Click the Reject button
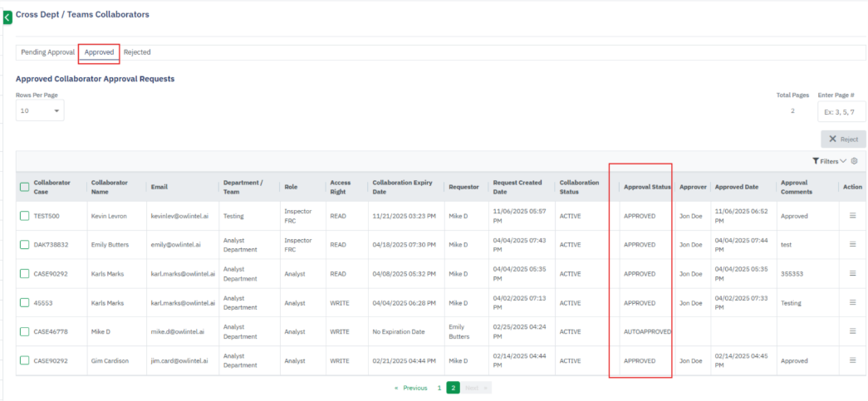Viewport: 868px width, 401px height. [843, 139]
